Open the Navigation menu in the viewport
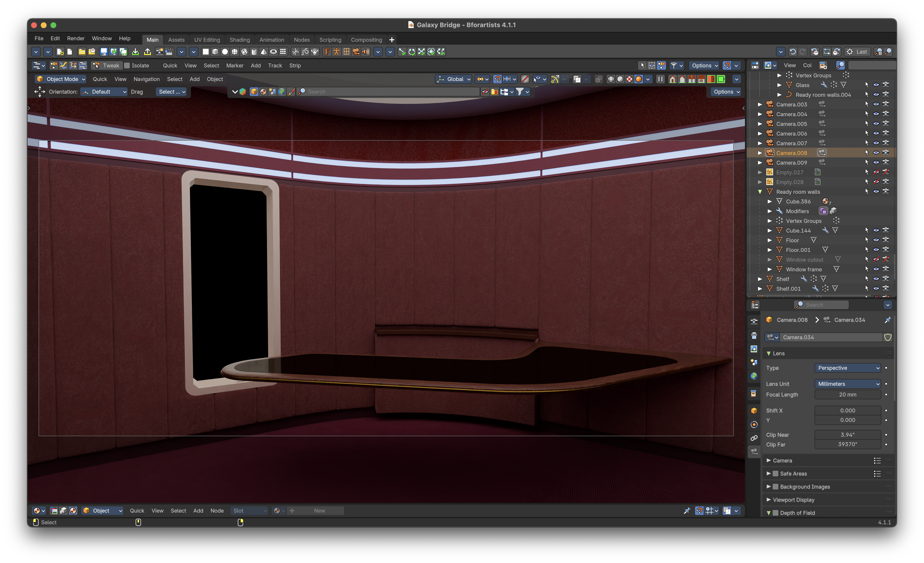Image resolution: width=924 pixels, height=563 pixels. coord(147,79)
